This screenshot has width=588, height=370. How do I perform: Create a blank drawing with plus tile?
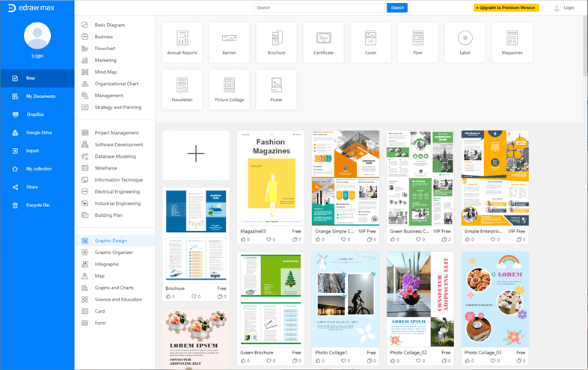click(x=196, y=154)
